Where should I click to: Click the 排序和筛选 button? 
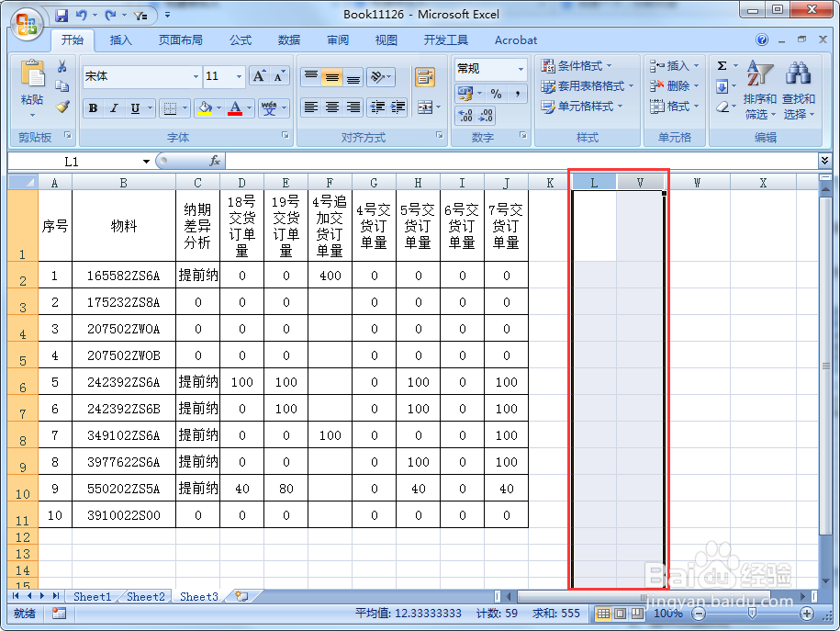point(759,90)
